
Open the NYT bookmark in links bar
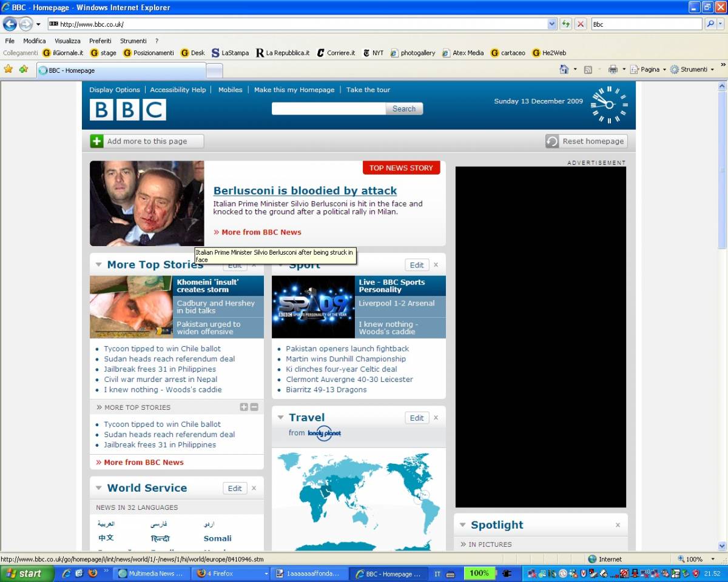coord(373,53)
